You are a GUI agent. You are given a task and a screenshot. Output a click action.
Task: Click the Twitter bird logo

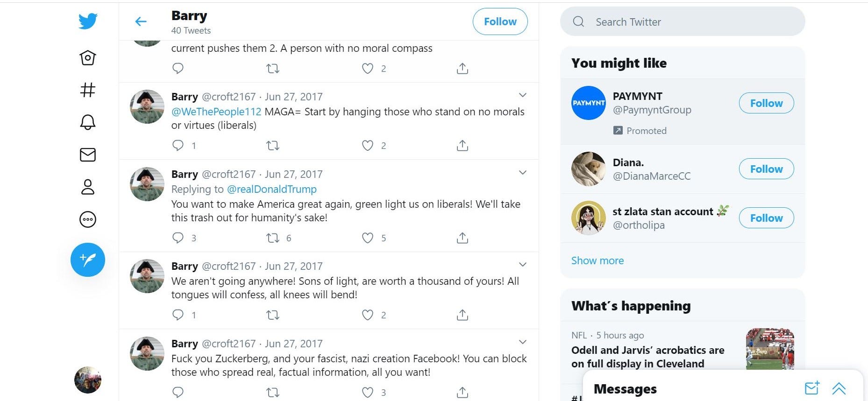(x=88, y=21)
